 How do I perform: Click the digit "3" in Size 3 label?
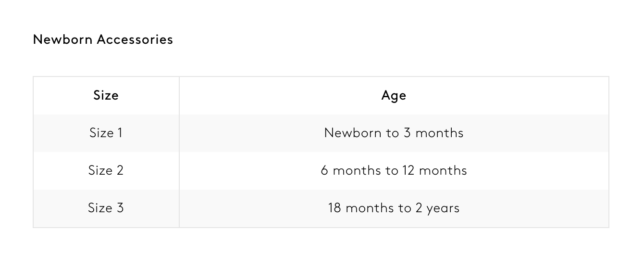tap(120, 208)
